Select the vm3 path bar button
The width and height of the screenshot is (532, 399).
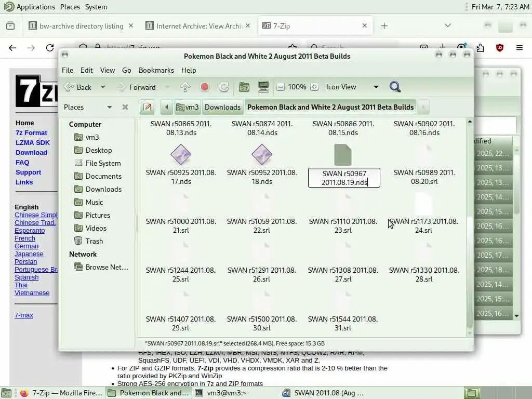click(x=188, y=107)
